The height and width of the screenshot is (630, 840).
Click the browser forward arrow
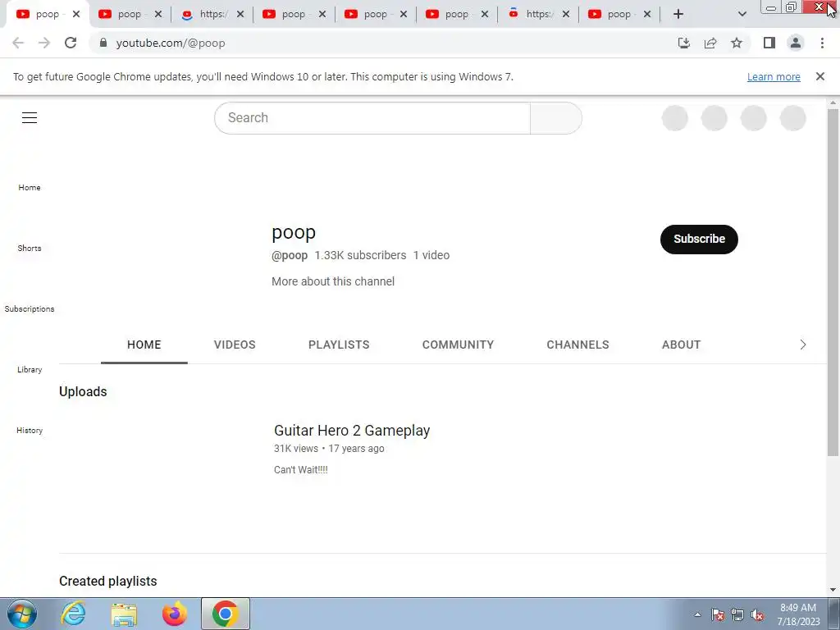point(44,43)
